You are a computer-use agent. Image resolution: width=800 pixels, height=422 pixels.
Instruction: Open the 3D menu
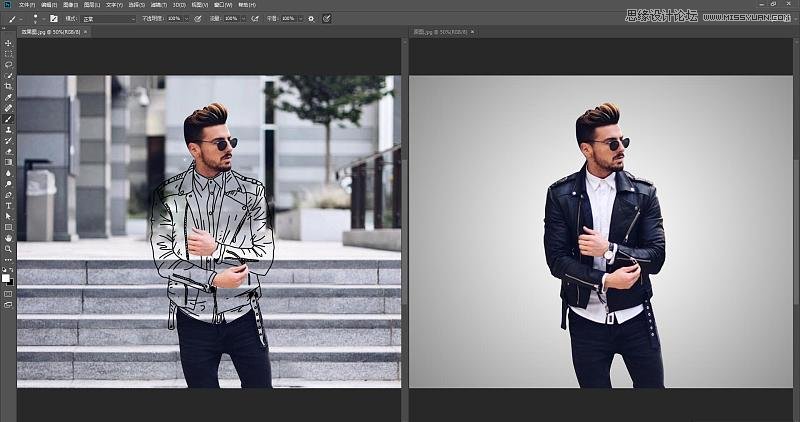pyautogui.click(x=179, y=5)
